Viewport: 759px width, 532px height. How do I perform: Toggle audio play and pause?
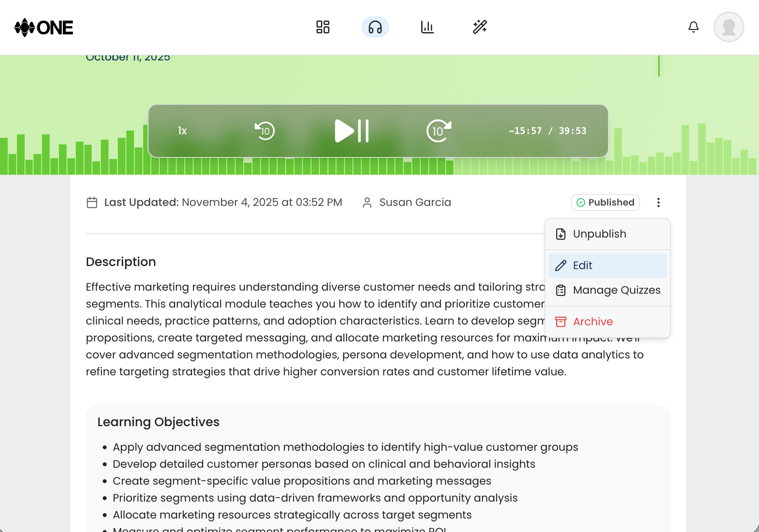[351, 131]
